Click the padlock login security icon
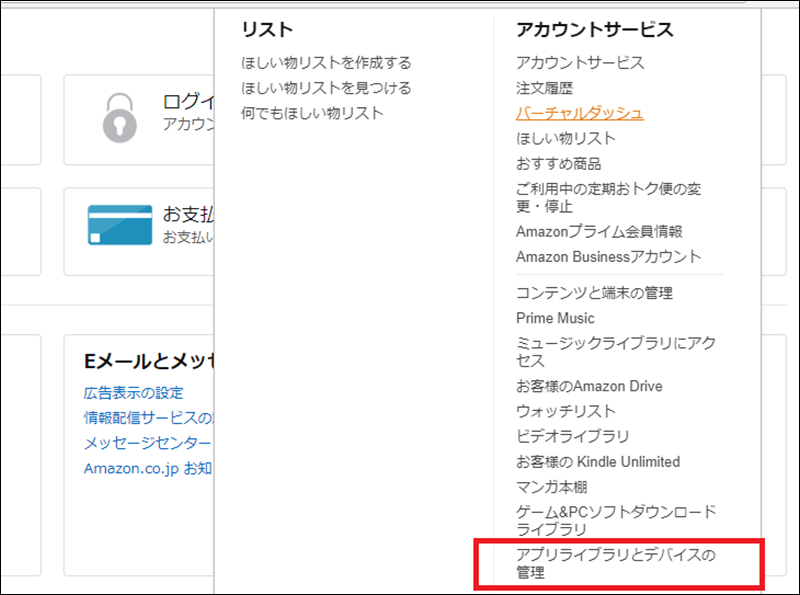The width and height of the screenshot is (800, 595). [120, 118]
